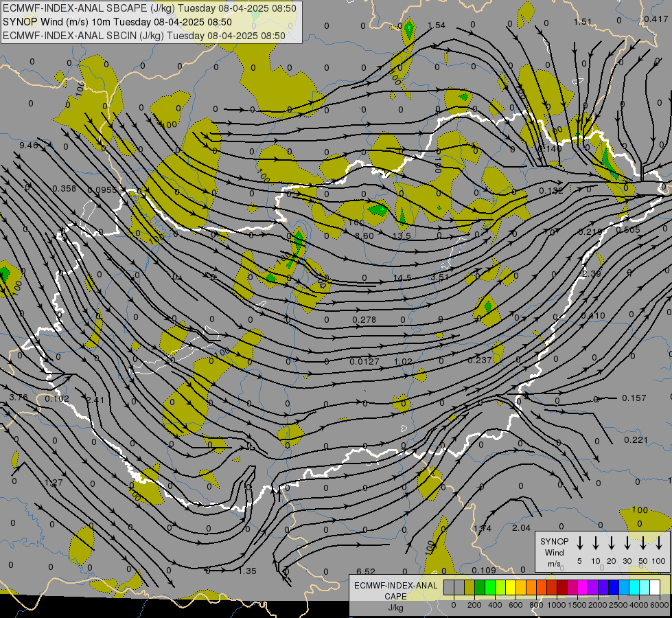Click the map value 0.132
The image size is (672, 618).
pyautogui.click(x=551, y=191)
